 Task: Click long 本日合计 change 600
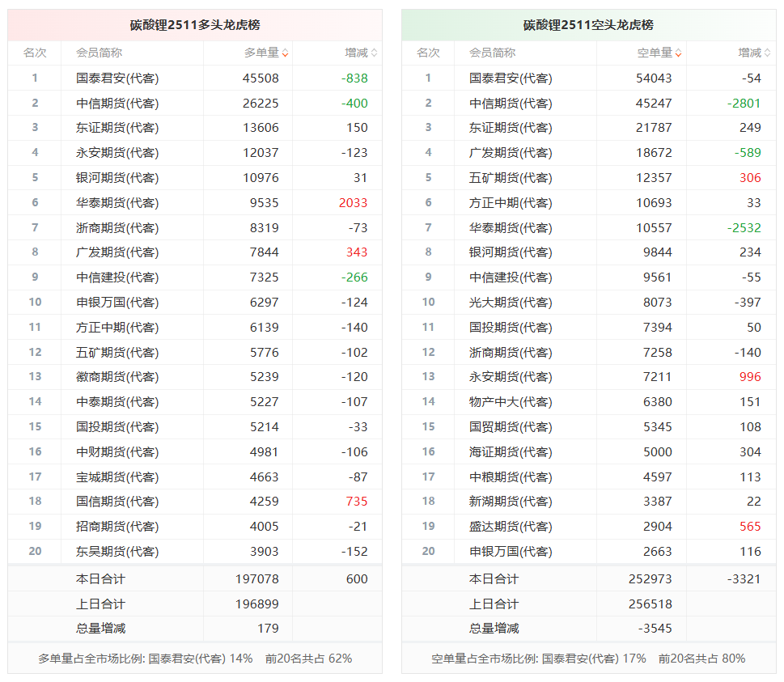(x=357, y=579)
